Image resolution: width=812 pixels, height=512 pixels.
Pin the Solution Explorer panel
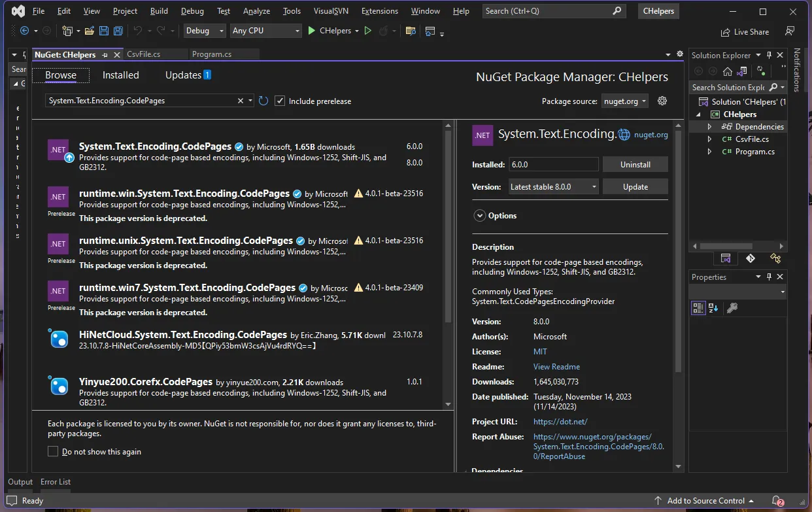pyautogui.click(x=770, y=56)
